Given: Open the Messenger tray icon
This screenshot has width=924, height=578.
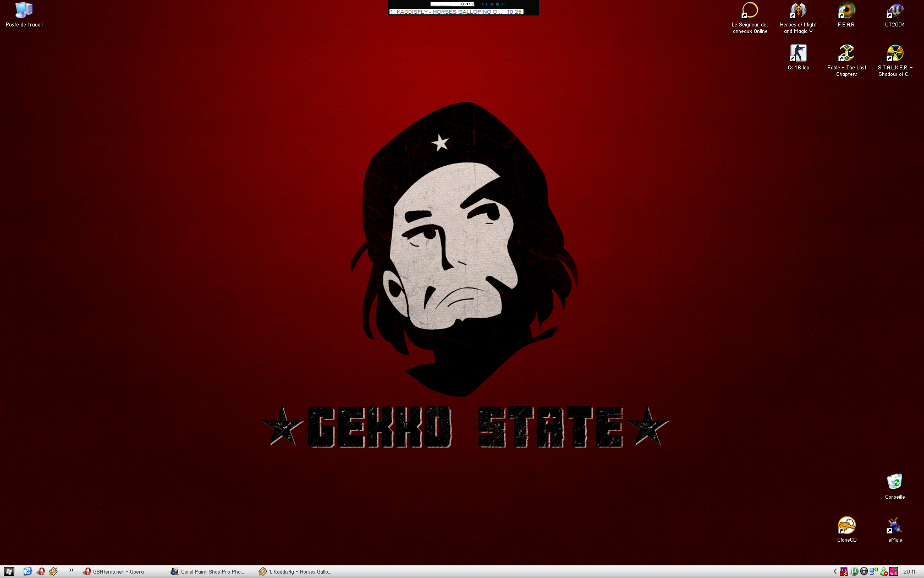Looking at the screenshot, I should pos(884,572).
